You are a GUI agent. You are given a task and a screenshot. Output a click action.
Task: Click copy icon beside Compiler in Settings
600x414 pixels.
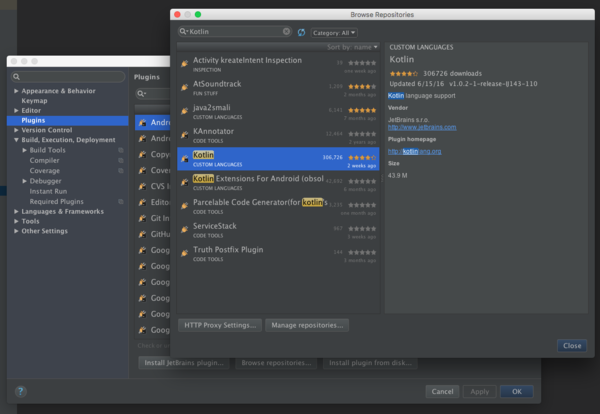point(121,160)
